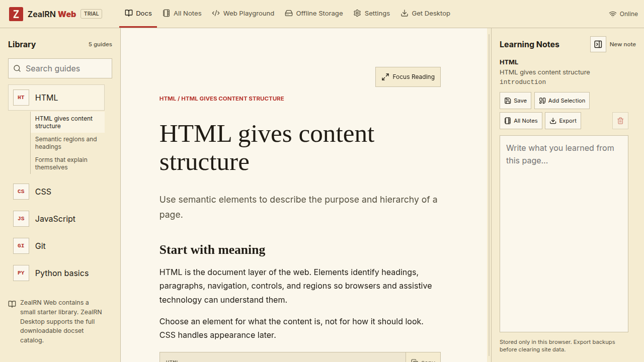
Task: Delete the note with trash icon
Action: 620,121
